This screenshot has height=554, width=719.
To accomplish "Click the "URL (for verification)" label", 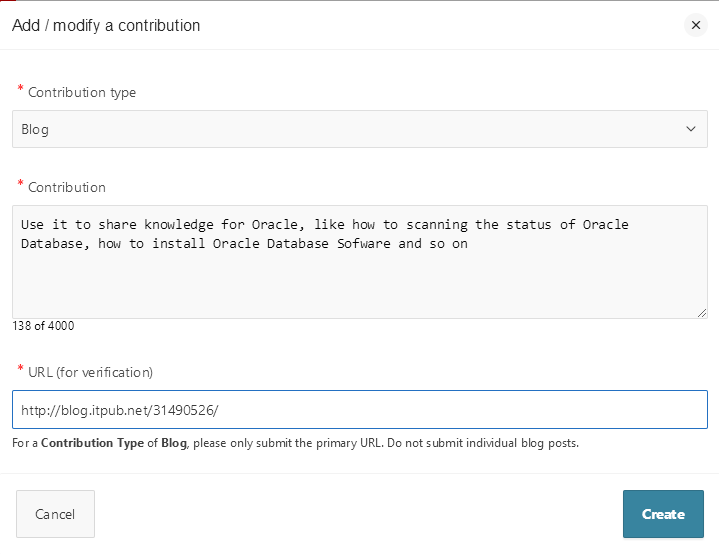I will click(90, 372).
